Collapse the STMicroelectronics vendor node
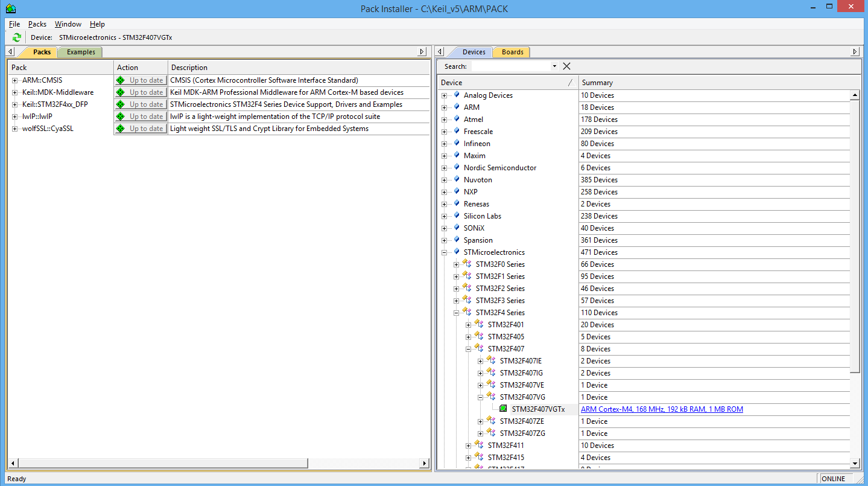 coord(445,252)
